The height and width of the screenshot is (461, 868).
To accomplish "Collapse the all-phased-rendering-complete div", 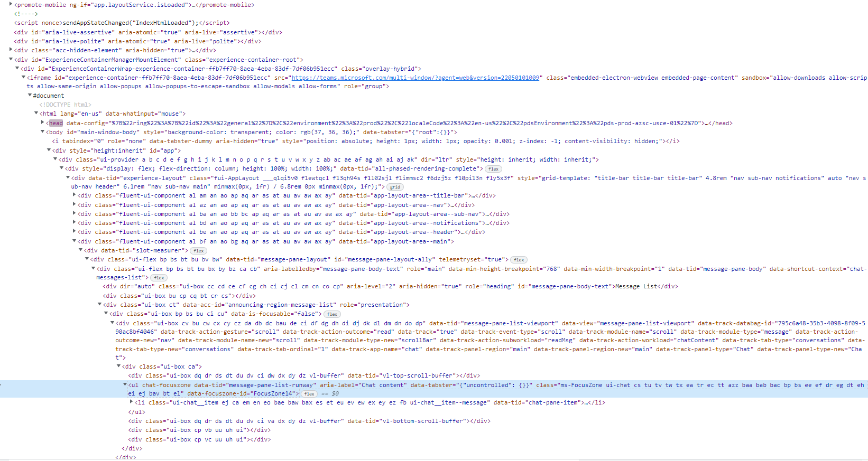I will click(x=62, y=168).
